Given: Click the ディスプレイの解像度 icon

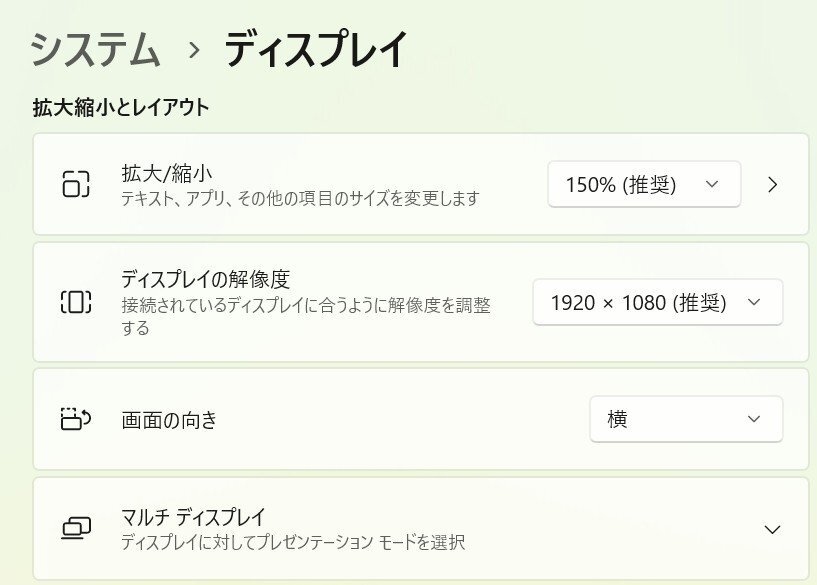Looking at the screenshot, I should coord(76,302).
